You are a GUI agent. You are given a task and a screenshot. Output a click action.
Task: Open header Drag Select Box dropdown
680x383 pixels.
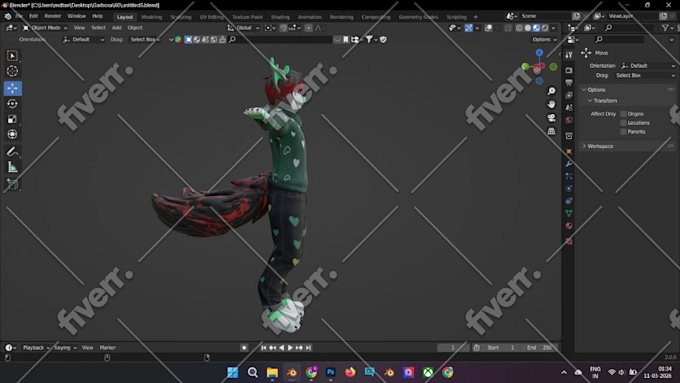point(145,39)
